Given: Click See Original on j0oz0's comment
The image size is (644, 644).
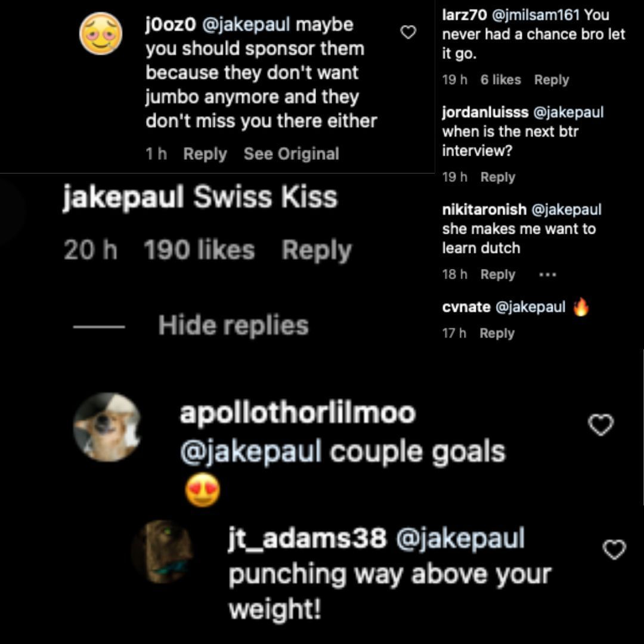Looking at the screenshot, I should pyautogui.click(x=291, y=154).
